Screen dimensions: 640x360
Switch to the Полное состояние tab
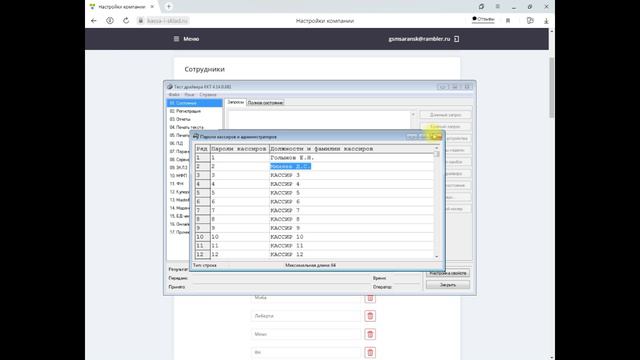[x=265, y=103]
